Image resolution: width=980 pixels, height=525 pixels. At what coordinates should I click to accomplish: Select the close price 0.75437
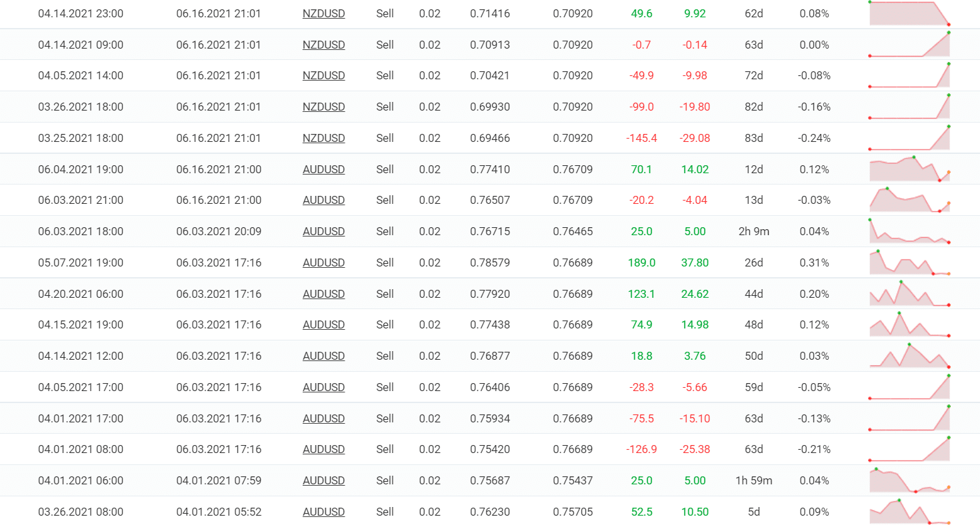[573, 480]
